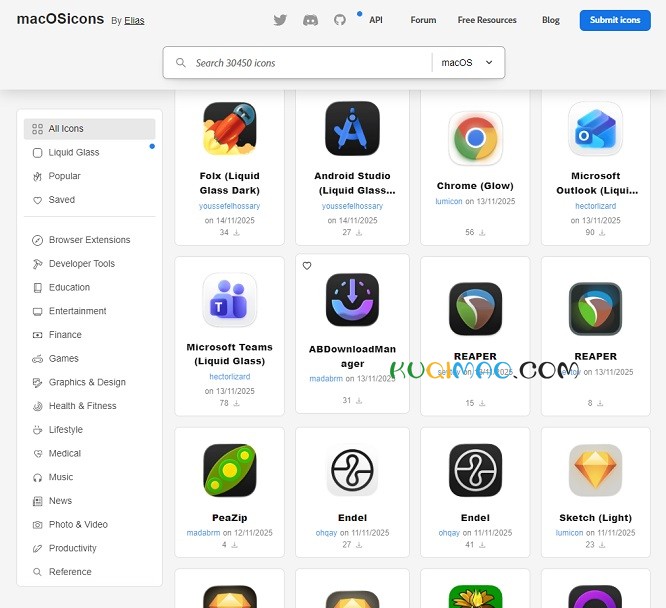Viewport: 666px width, 608px height.
Task: Download ABDownloadManager via download arrow
Action: tap(359, 401)
